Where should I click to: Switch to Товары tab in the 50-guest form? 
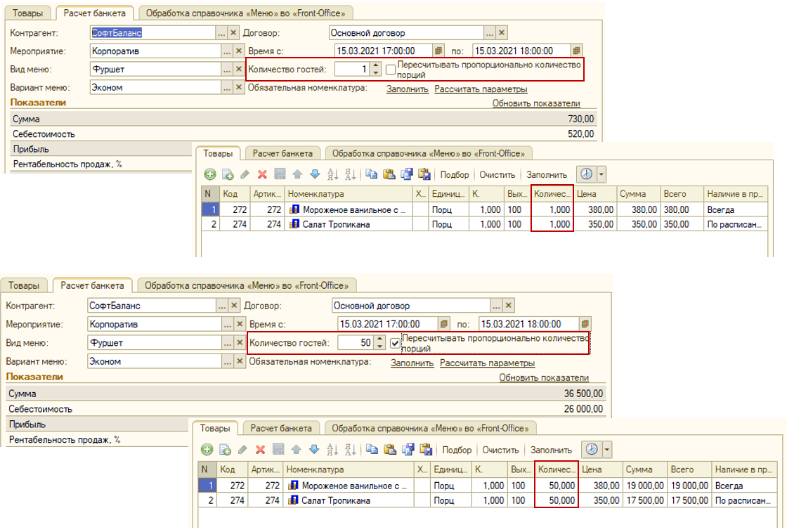24,285
